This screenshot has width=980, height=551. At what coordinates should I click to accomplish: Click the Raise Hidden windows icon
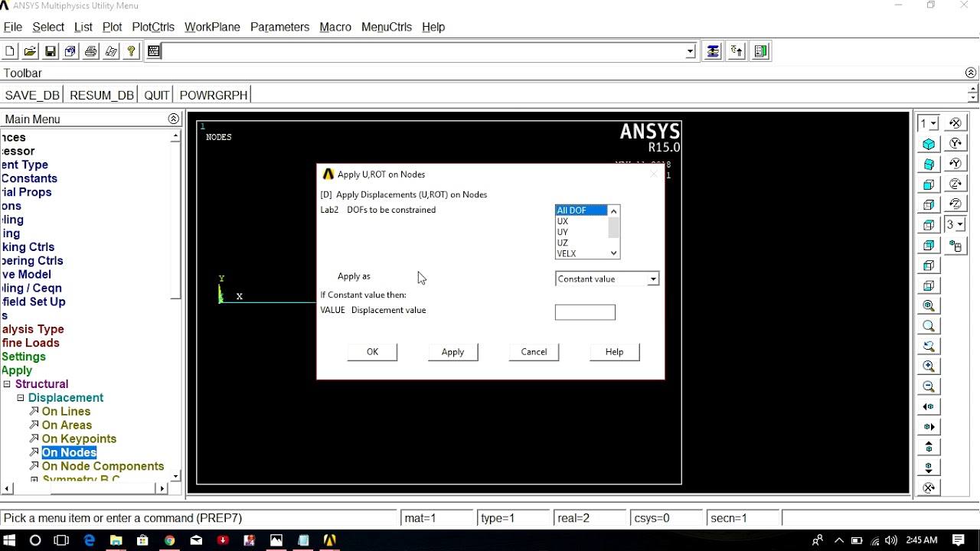coord(713,51)
